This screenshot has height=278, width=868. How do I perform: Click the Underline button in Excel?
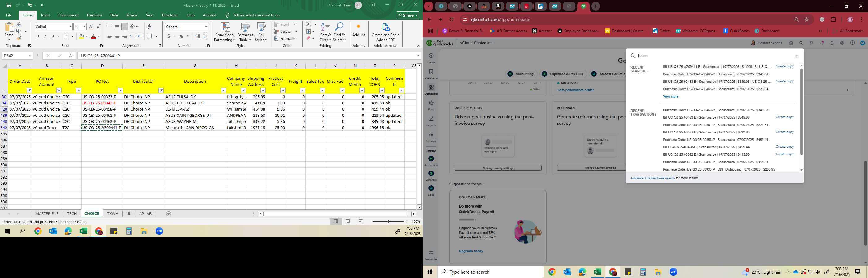(x=53, y=36)
